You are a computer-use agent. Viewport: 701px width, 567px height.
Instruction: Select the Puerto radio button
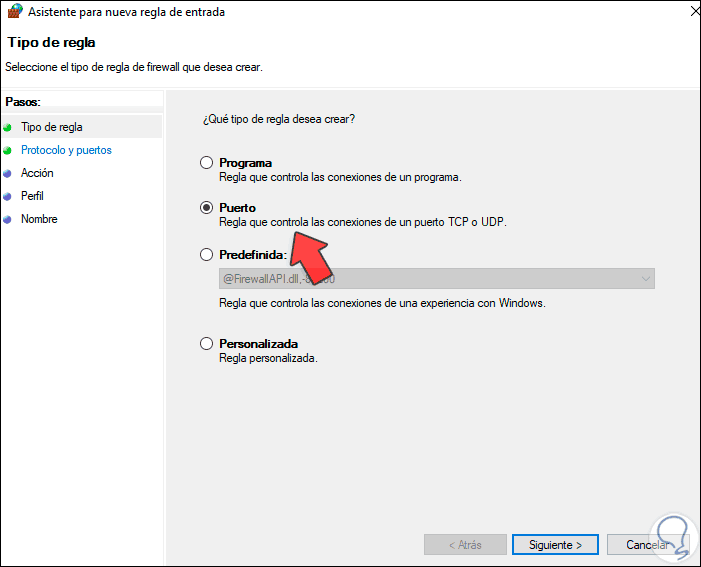207,208
